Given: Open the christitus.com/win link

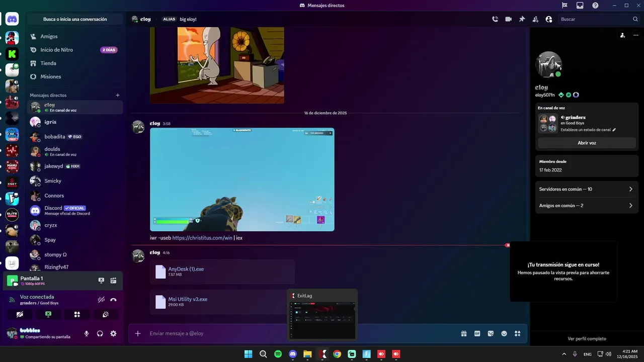Looking at the screenshot, I should click(x=202, y=238).
